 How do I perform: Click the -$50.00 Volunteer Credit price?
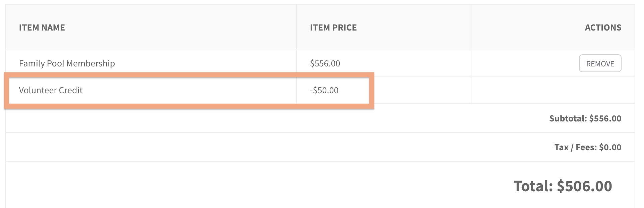(x=324, y=90)
